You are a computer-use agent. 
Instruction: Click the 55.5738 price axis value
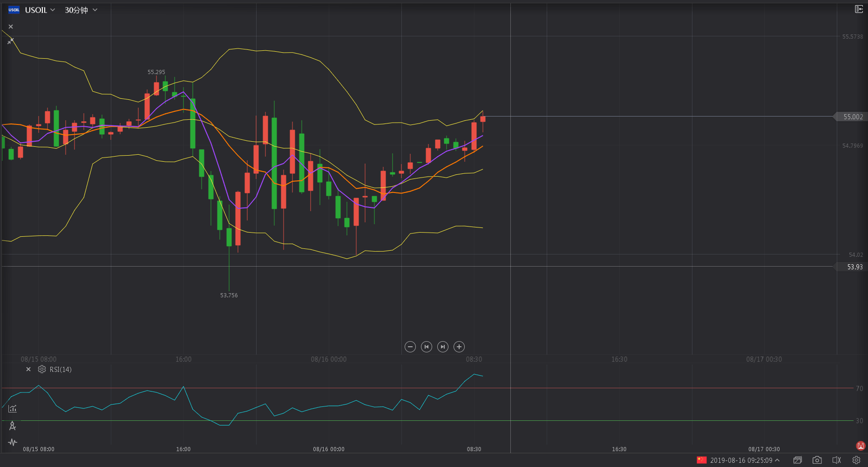point(853,36)
